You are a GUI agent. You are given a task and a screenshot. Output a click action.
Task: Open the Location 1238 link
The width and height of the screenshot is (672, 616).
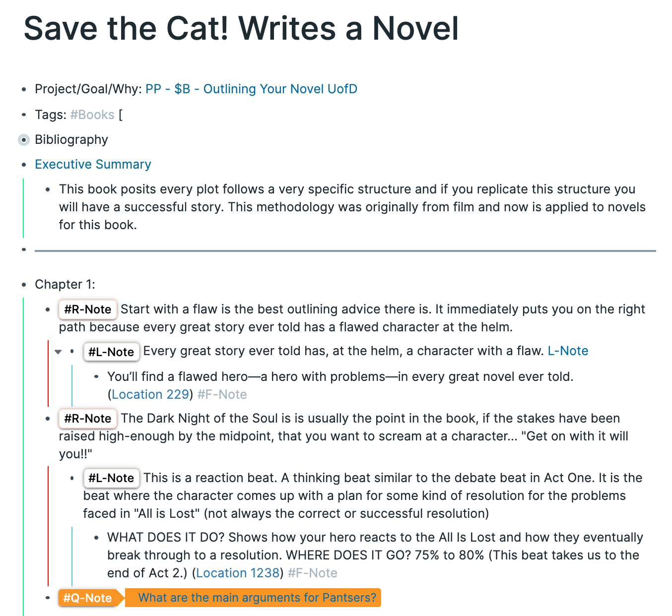238,573
